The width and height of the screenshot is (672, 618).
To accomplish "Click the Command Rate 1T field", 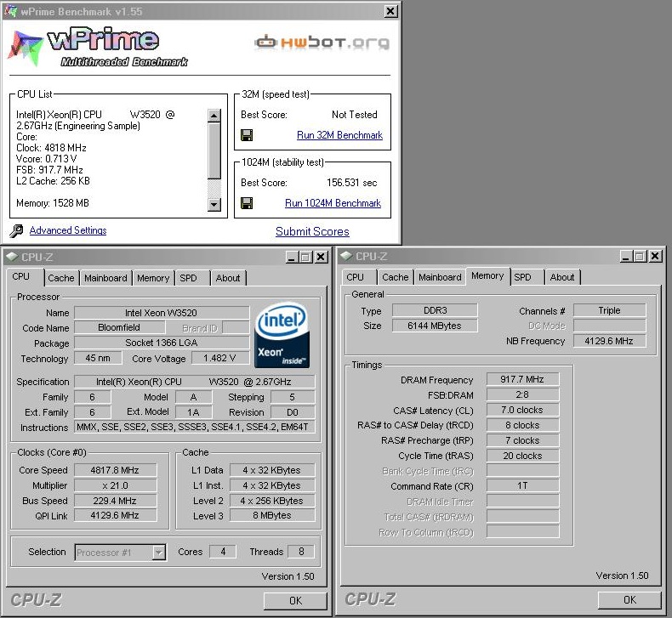I will (x=522, y=485).
